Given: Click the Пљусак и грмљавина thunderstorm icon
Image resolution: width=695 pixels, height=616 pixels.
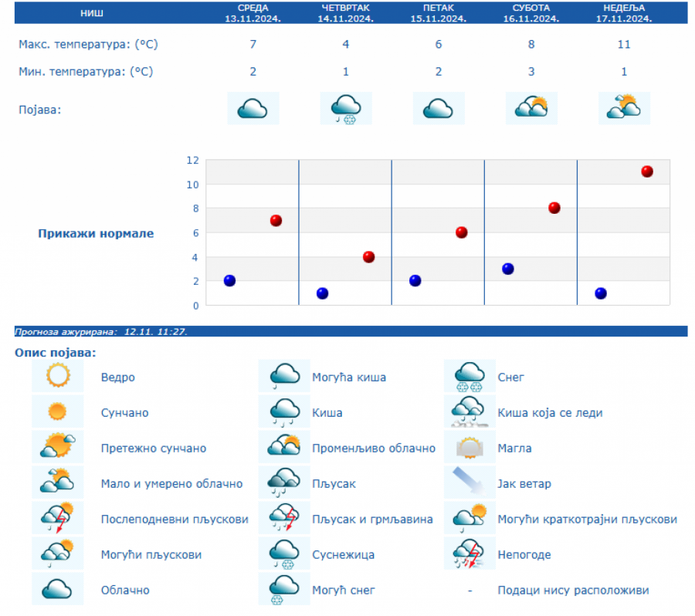Looking at the screenshot, I should [284, 519].
